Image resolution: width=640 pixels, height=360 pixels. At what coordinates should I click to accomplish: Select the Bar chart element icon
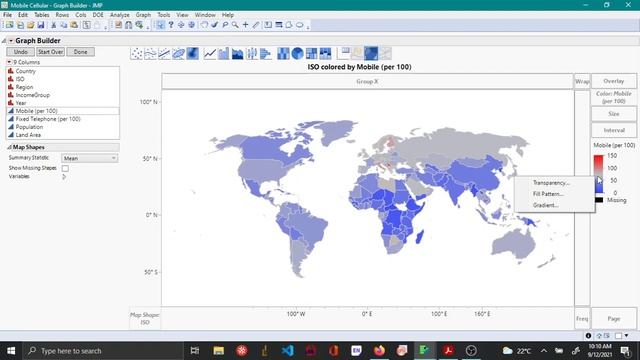(x=224, y=53)
